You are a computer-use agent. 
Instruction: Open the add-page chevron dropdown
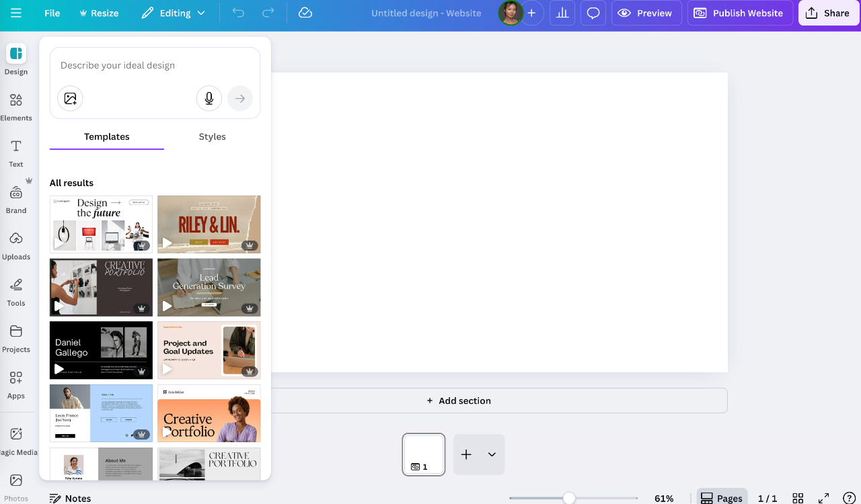tap(490, 455)
